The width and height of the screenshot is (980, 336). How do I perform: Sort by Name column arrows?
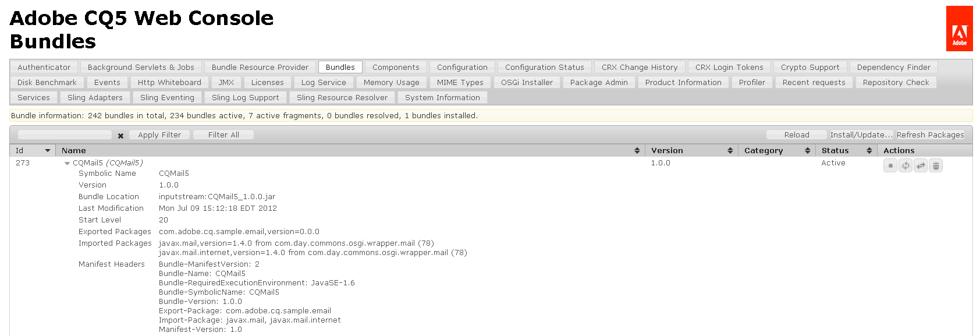pyautogui.click(x=637, y=150)
